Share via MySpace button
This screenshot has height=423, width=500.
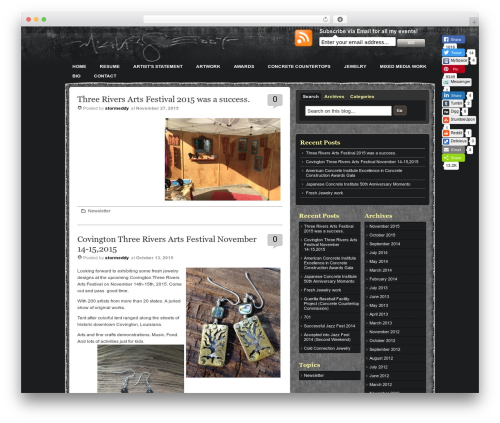[x=455, y=61]
